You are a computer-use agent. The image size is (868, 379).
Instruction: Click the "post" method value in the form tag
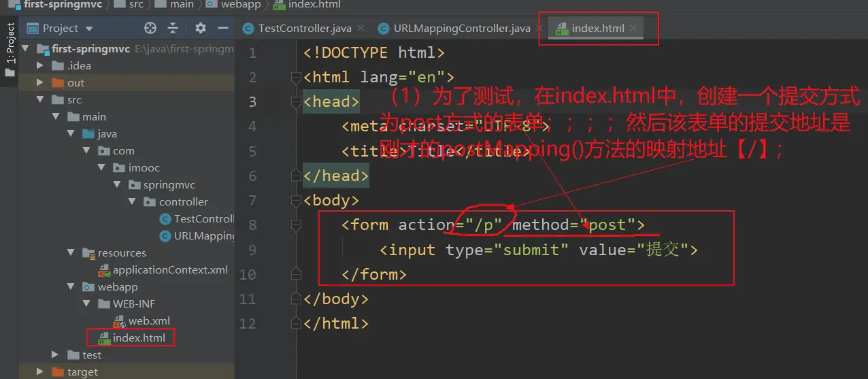pyautogui.click(x=607, y=225)
